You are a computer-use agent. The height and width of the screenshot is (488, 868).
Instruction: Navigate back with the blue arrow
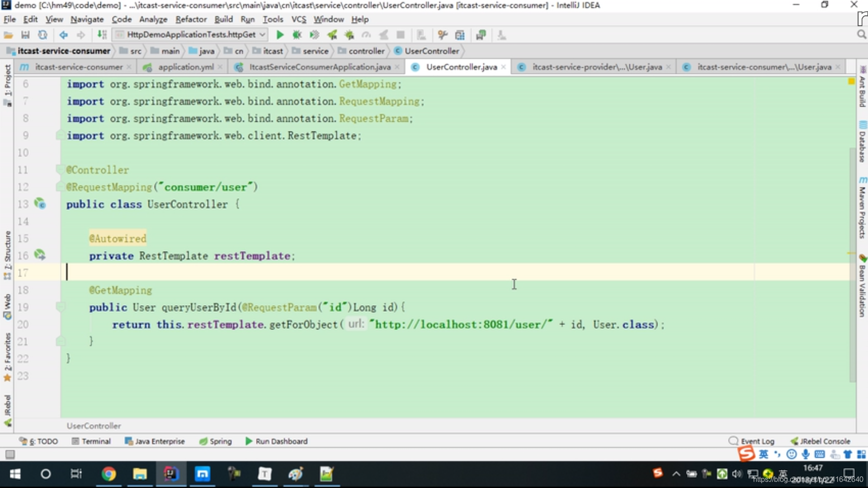(63, 35)
